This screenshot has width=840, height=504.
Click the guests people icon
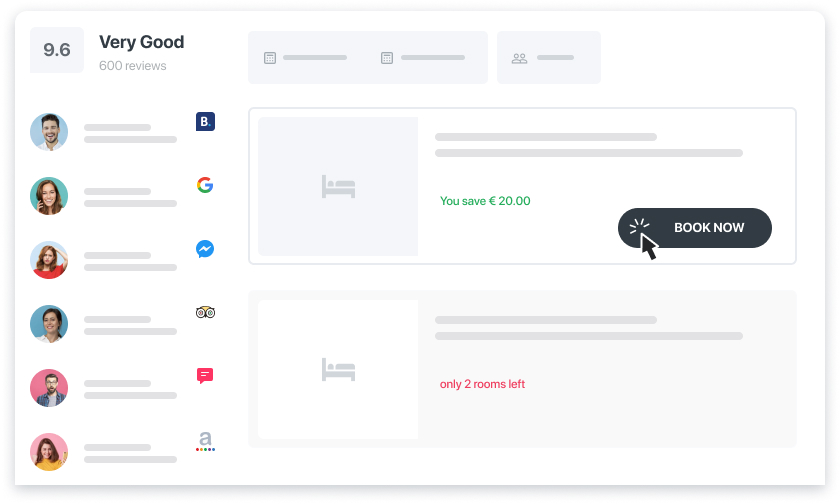click(x=519, y=58)
